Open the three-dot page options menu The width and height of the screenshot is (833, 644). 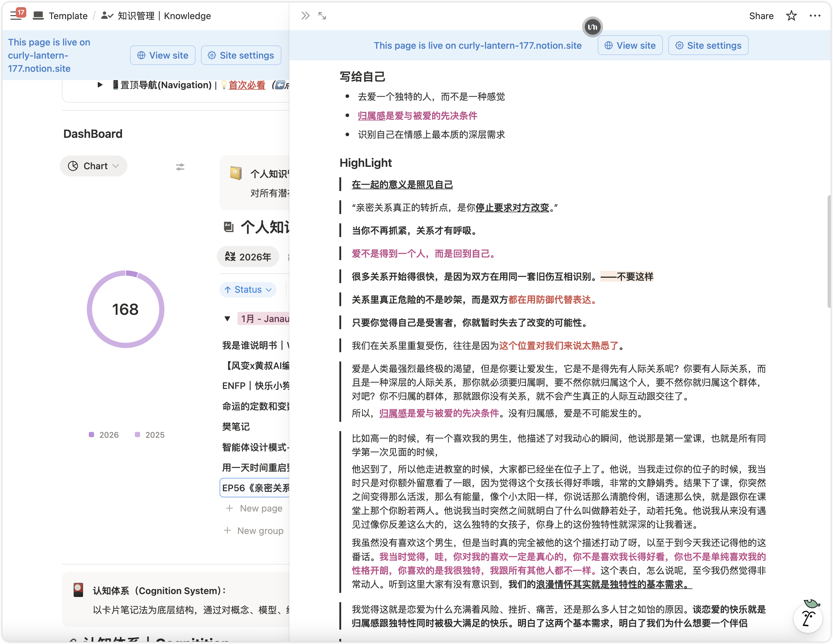[x=815, y=16]
